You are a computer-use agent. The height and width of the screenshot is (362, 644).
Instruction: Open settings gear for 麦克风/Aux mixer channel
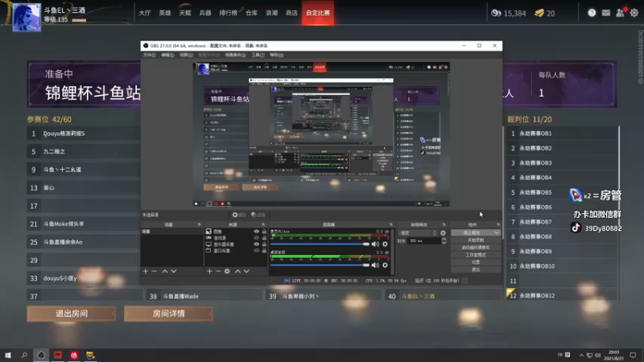click(385, 245)
